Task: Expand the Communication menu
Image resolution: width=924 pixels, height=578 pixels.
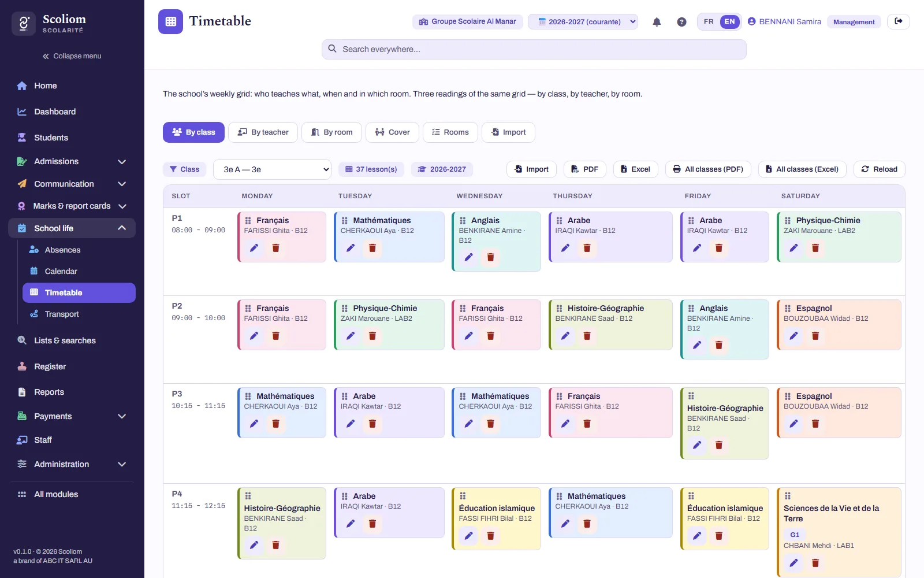Action: point(72,184)
